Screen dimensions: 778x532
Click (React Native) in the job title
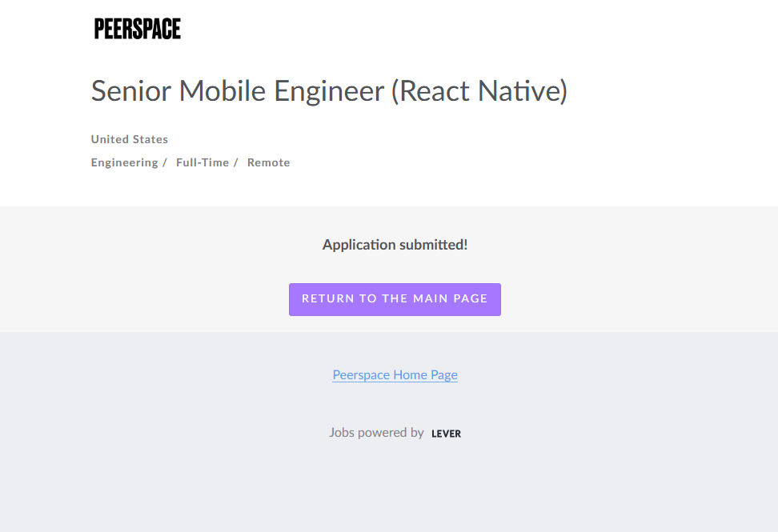(479, 91)
